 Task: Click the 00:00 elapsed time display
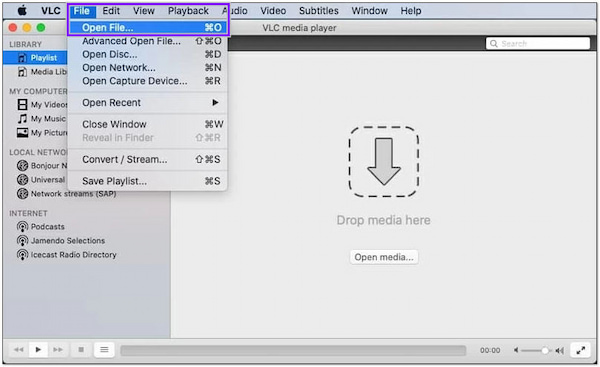[490, 350]
